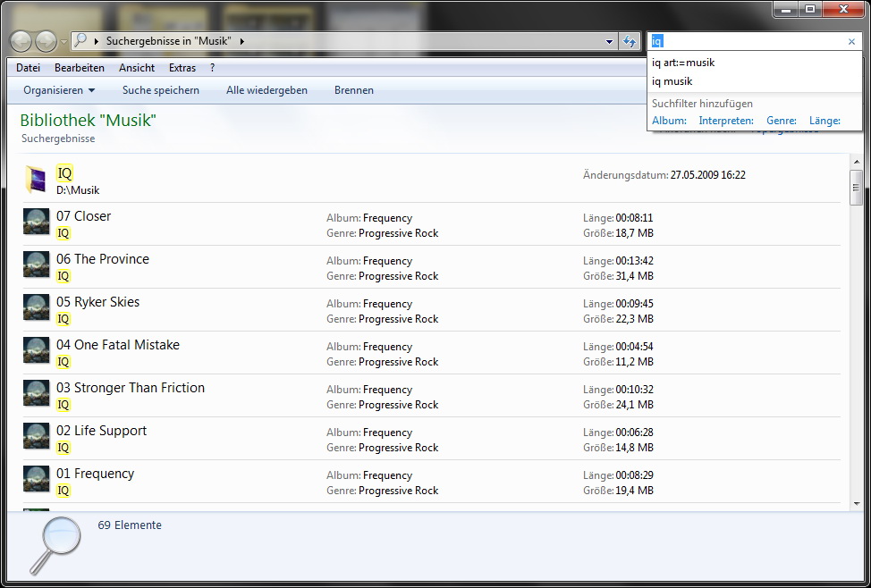Screen dimensions: 871x588
Task: Select album art of 04 One Fatal Mistake
Action: point(36,349)
